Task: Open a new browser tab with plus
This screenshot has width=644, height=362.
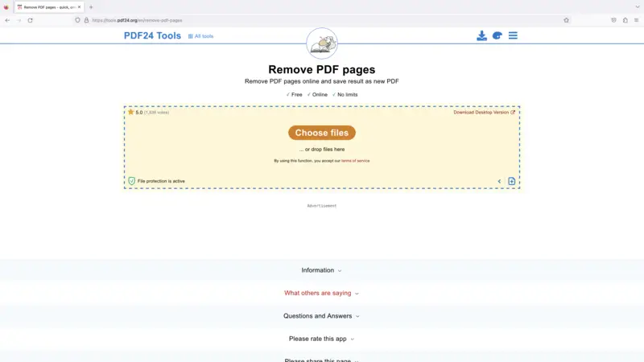Action: point(91,7)
